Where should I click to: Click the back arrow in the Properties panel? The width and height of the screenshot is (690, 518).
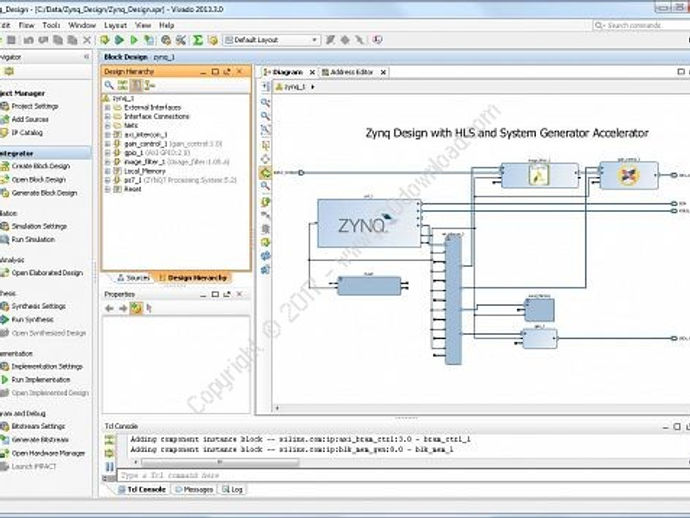109,309
